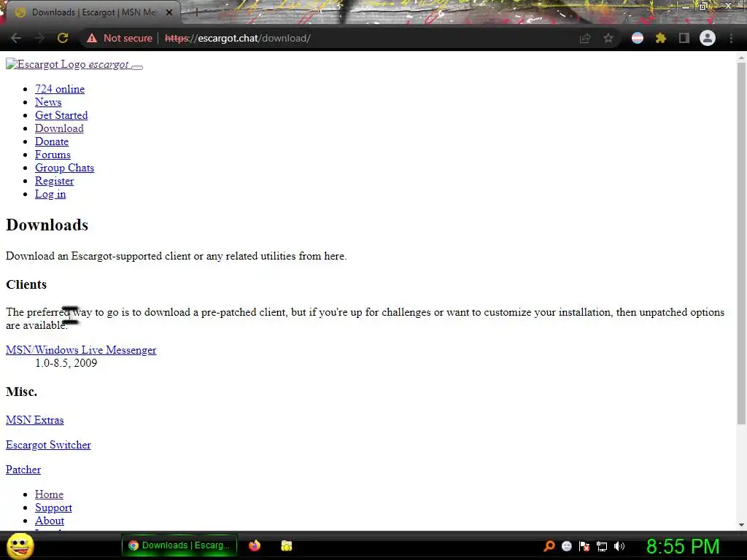747x560 pixels.
Task: Click the footer Support link
Action: 53,507
